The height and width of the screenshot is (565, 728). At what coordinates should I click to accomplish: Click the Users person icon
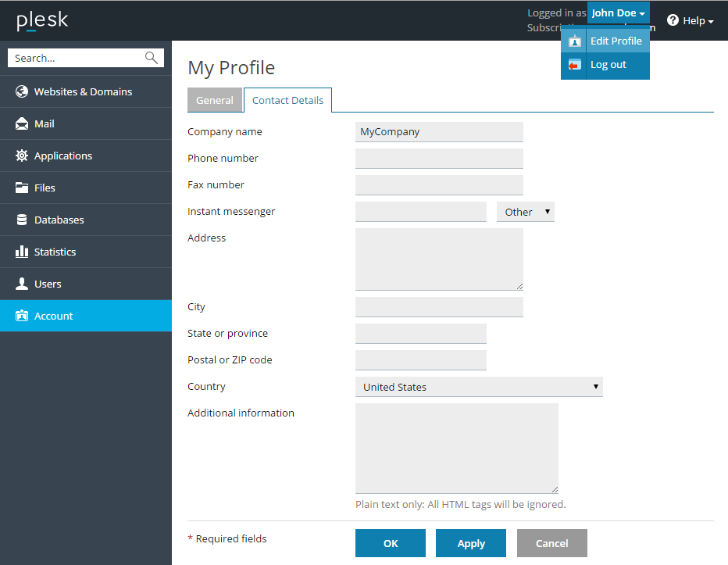click(x=22, y=284)
